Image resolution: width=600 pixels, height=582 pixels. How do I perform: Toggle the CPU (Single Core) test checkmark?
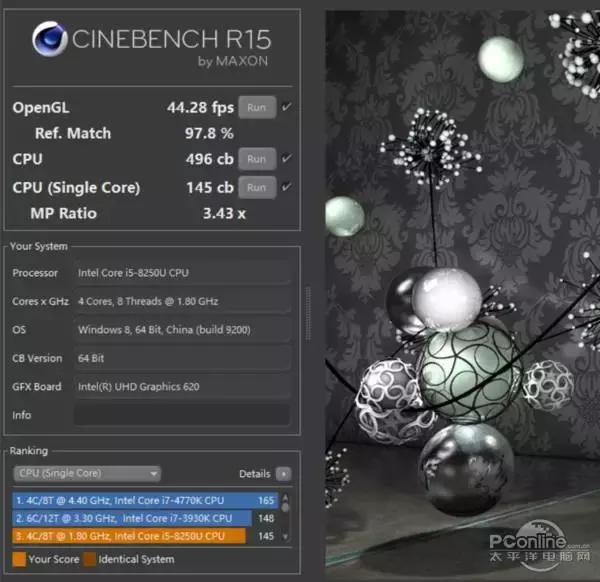tap(287, 187)
